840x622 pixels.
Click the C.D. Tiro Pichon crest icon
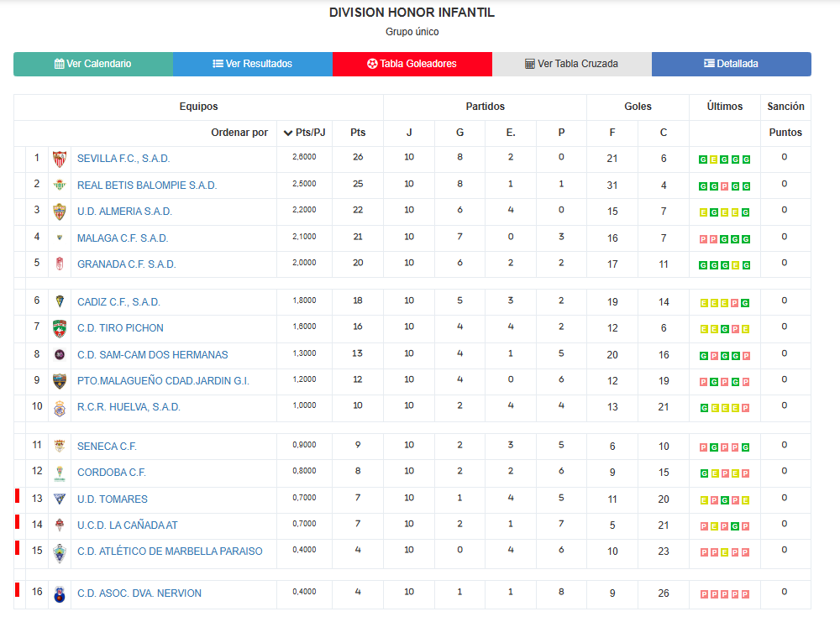point(60,328)
